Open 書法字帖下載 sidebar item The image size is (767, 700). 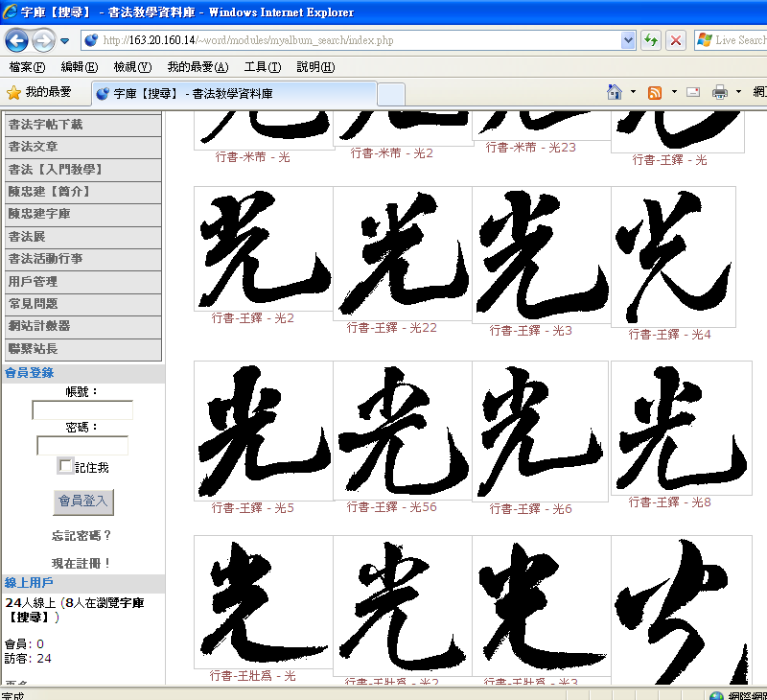(x=83, y=125)
